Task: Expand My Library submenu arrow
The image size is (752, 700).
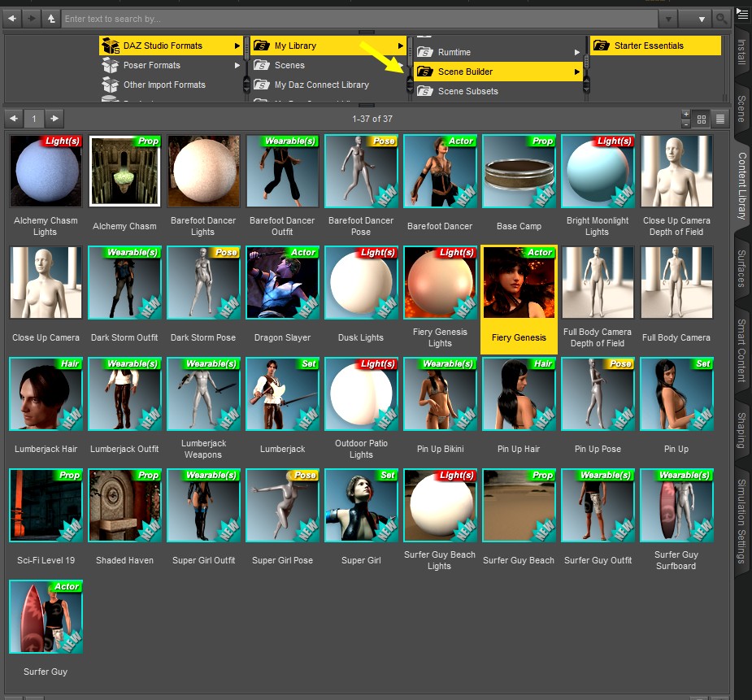Action: [401, 46]
